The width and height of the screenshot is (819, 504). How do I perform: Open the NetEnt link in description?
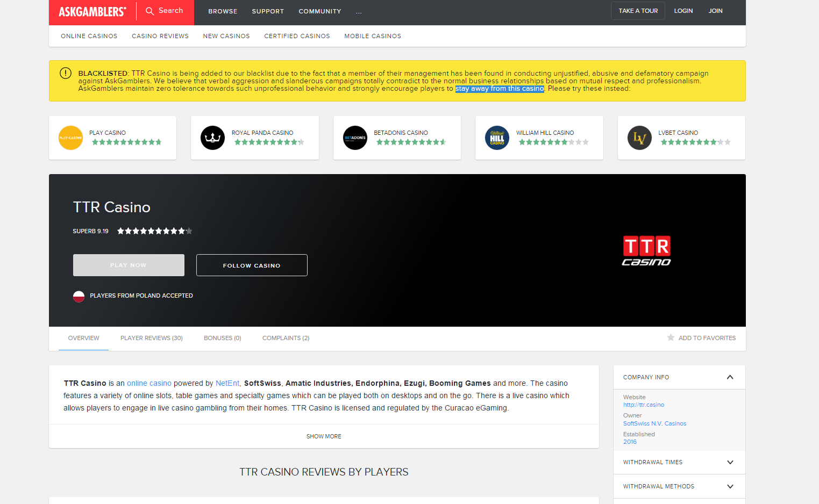coord(227,383)
